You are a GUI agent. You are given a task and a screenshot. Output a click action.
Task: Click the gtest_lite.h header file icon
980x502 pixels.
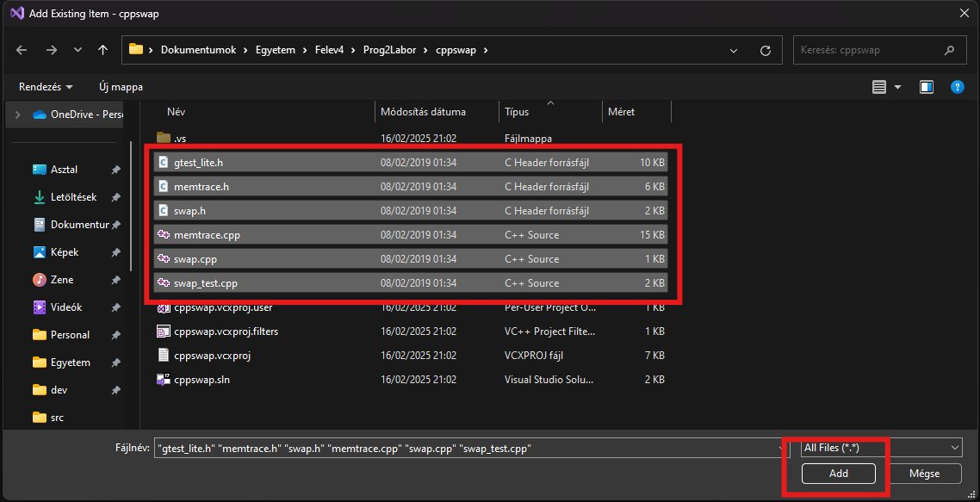click(x=164, y=162)
